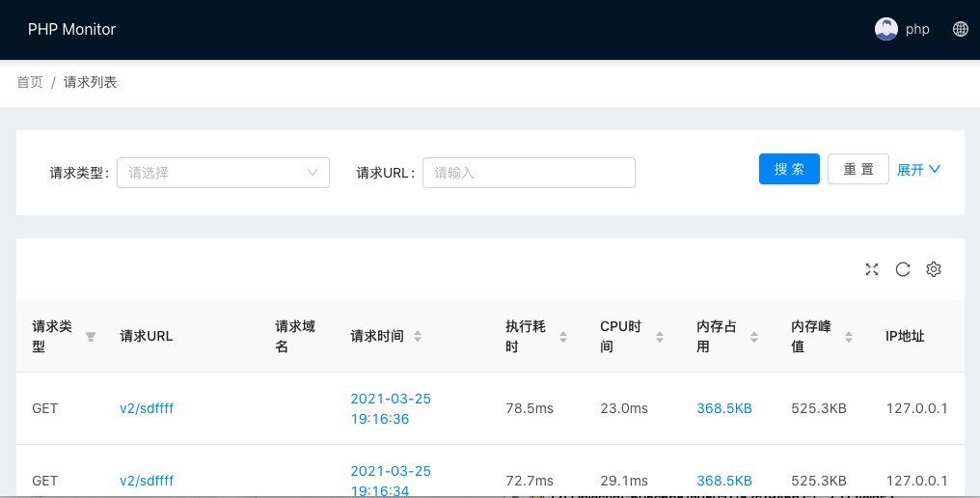Open the 2021-03-25 19:16:36 request time link
Viewport: 980px width, 498px height.
[391, 408]
